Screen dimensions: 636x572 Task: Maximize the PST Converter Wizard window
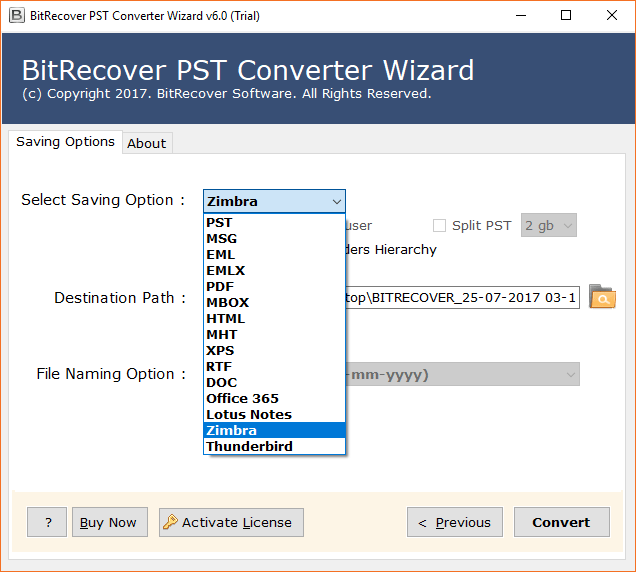566,16
